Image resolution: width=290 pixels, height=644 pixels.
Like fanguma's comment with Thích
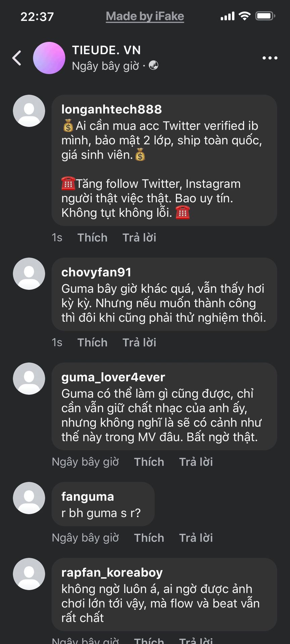click(149, 538)
